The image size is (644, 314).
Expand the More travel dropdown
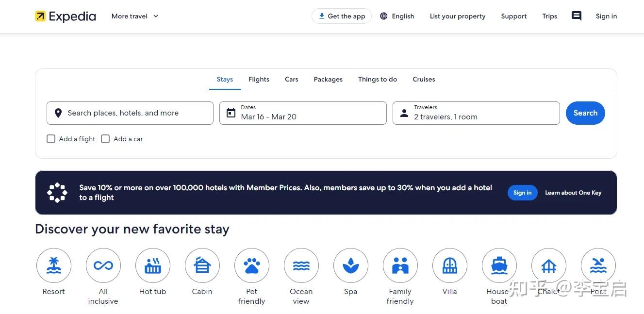tap(135, 16)
